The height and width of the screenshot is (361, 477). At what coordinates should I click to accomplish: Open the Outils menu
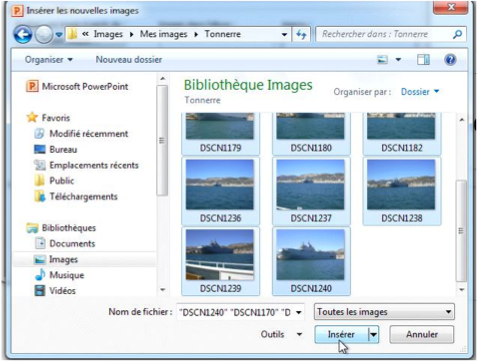pos(281,334)
